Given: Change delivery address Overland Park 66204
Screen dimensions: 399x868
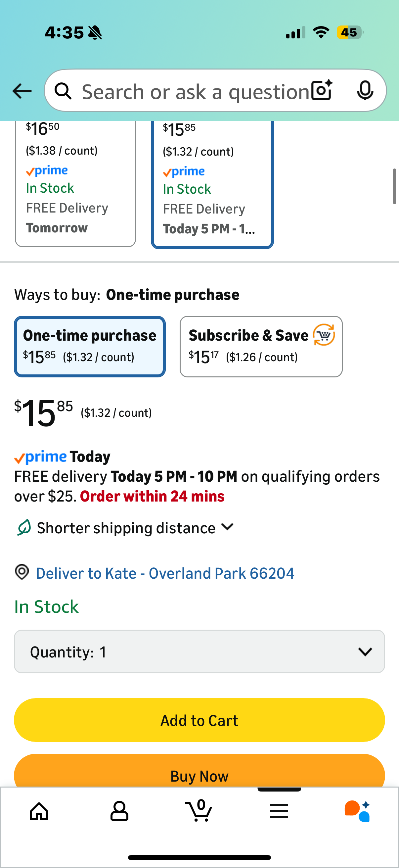Looking at the screenshot, I should pos(165,573).
